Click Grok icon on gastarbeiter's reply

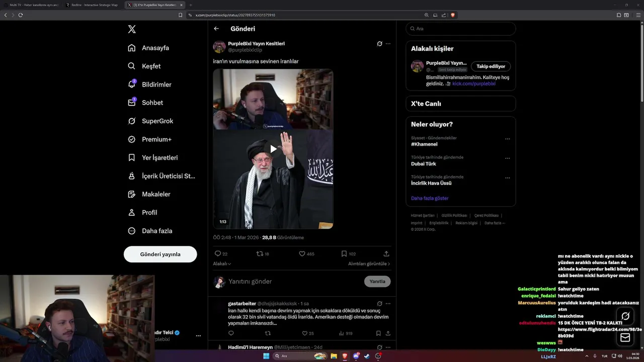[x=380, y=304]
